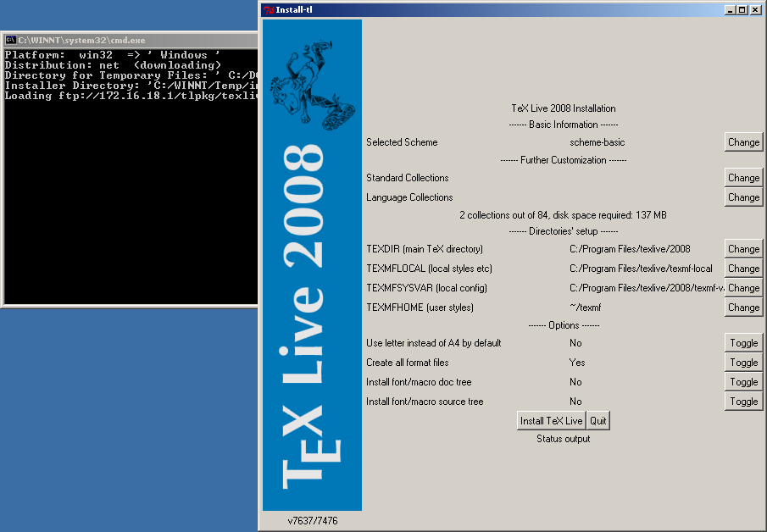Toggle Create all format files option
Screen dimensions: 767x532
click(x=743, y=363)
